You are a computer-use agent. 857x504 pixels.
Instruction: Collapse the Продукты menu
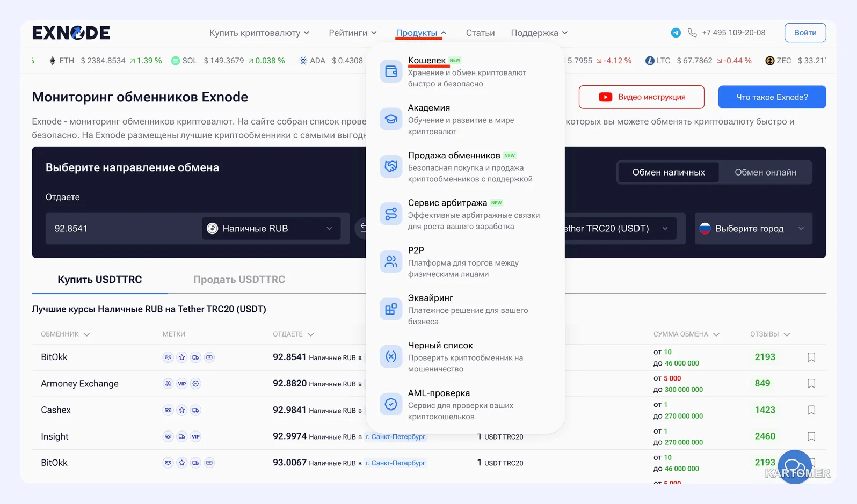(x=421, y=33)
